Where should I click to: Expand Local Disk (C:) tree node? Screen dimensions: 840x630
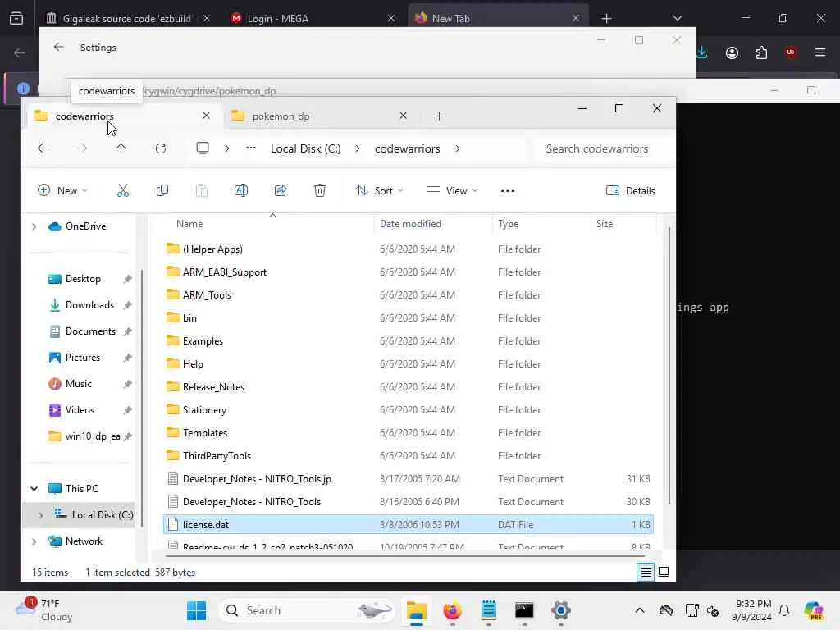point(41,515)
